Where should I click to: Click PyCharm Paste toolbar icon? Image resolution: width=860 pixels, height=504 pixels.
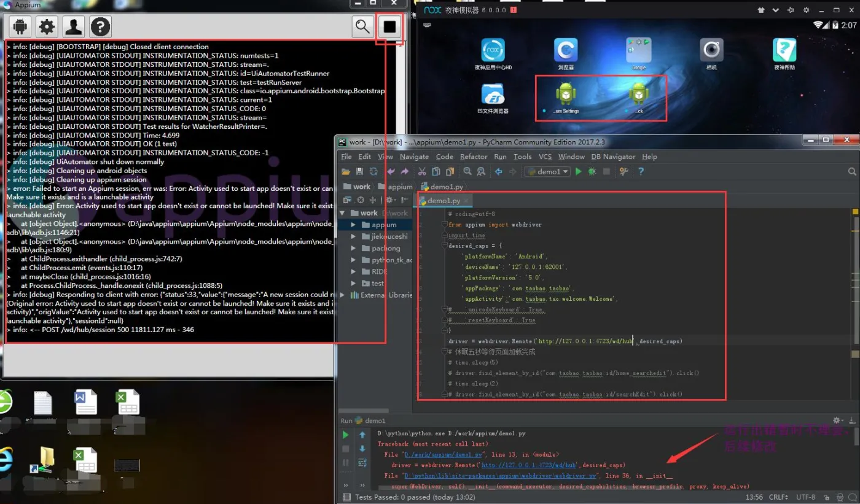click(x=450, y=172)
